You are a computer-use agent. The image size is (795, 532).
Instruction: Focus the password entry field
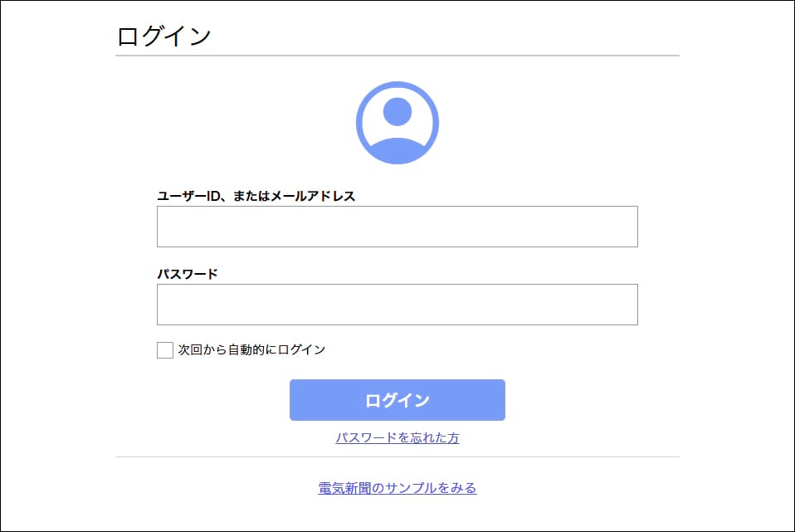click(x=397, y=304)
